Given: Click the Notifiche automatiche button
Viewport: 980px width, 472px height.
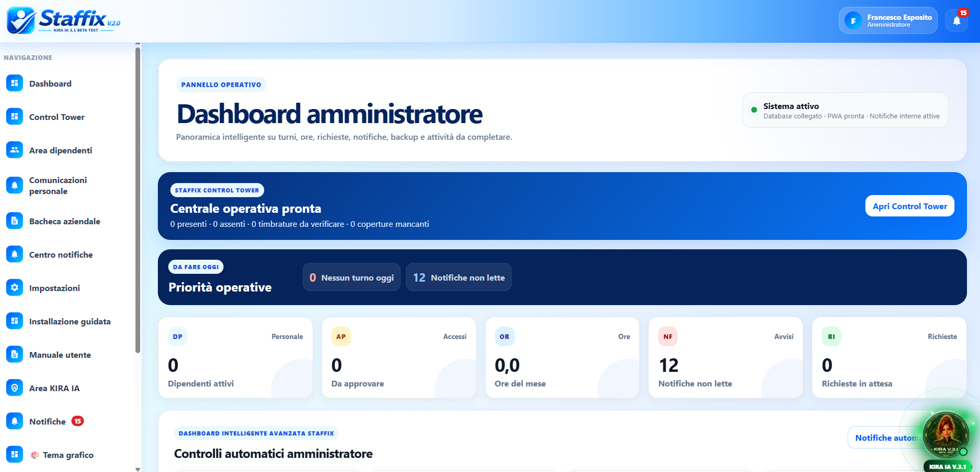Looking at the screenshot, I should click(887, 438).
